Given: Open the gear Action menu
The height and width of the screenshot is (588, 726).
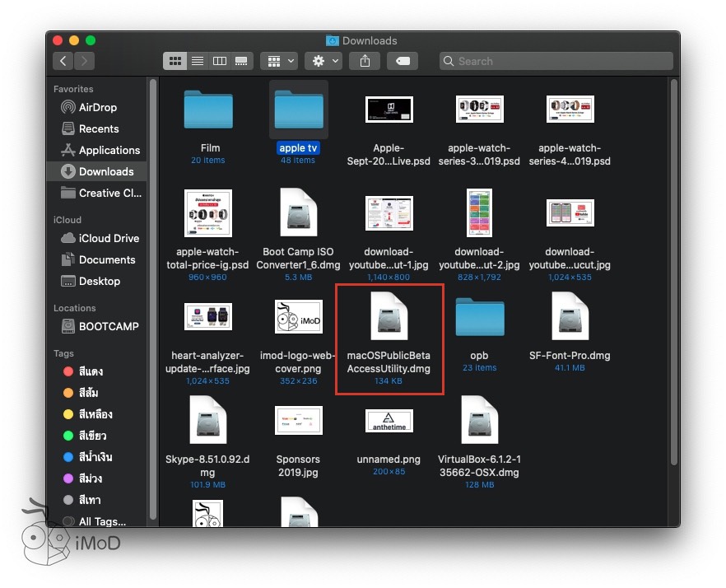Looking at the screenshot, I should (x=323, y=61).
